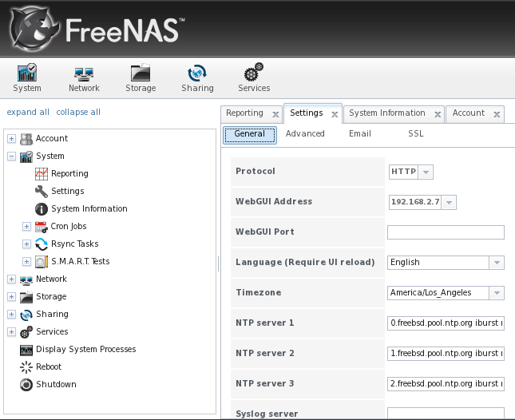Select Reporting label in the tree

(x=69, y=174)
